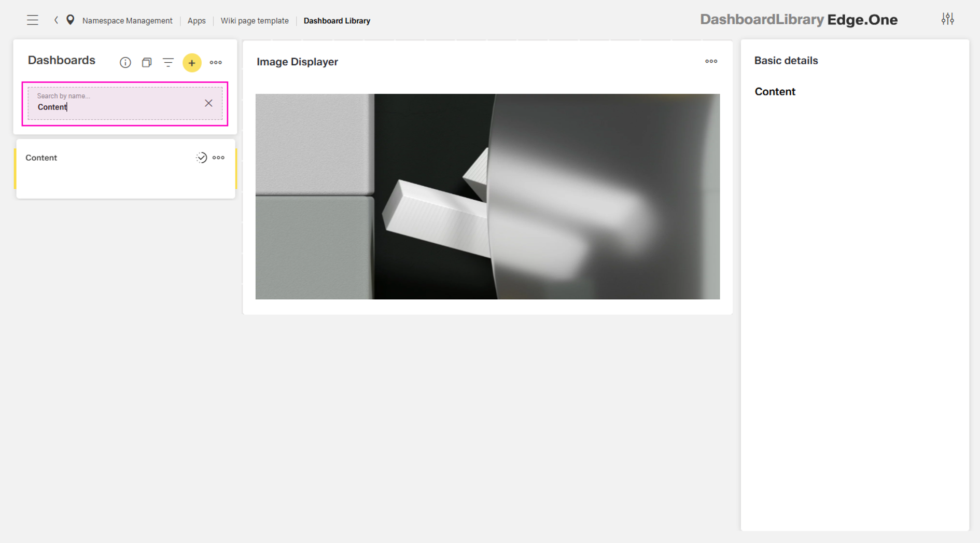
Task: Select the Dashboard Library breadcrumb
Action: (x=337, y=21)
